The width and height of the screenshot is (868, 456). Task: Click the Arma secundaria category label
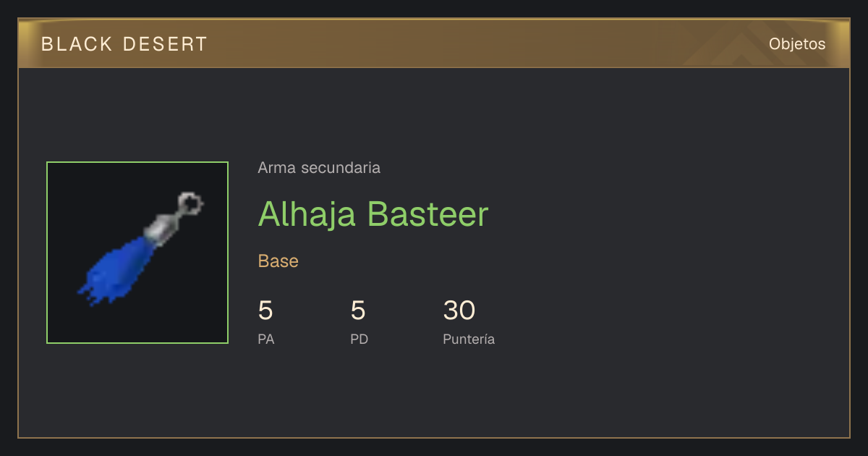point(319,168)
